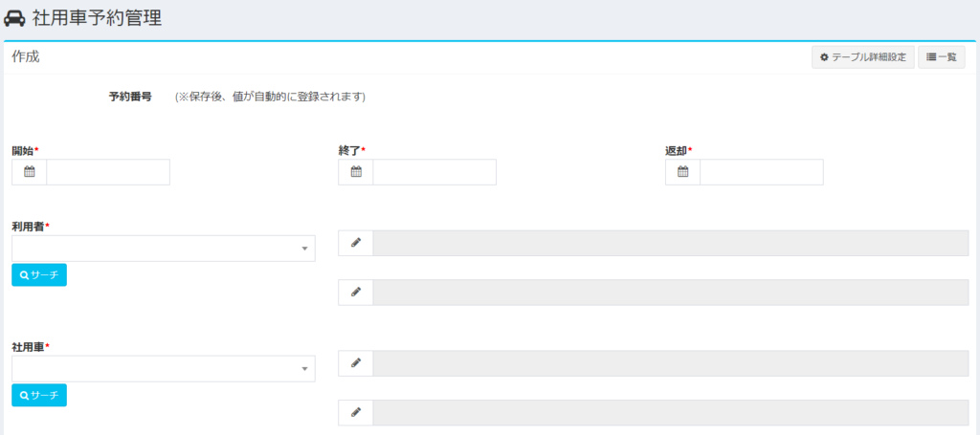Expand the 利用者 dropdown

click(x=164, y=249)
